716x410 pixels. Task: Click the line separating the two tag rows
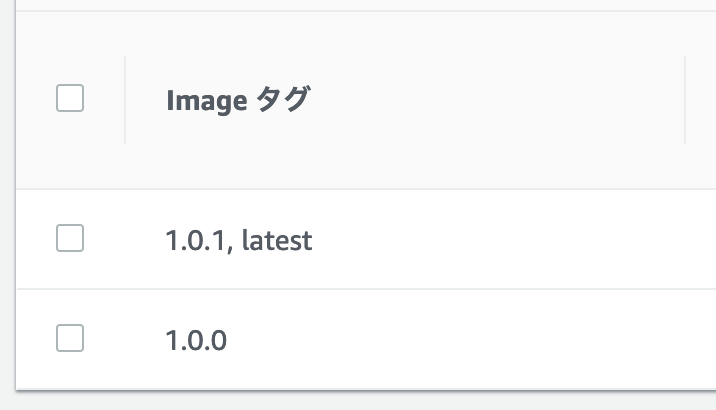360,290
